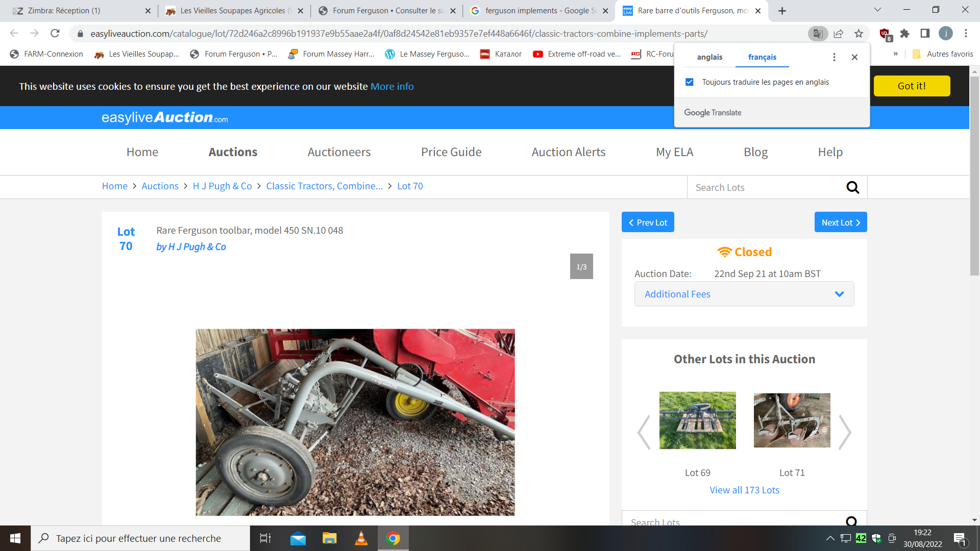Bookmark this page with the star icon

tap(859, 34)
